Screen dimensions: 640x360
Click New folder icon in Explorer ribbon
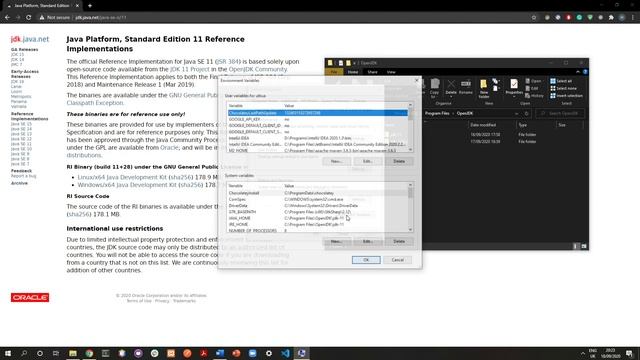tap(484, 89)
